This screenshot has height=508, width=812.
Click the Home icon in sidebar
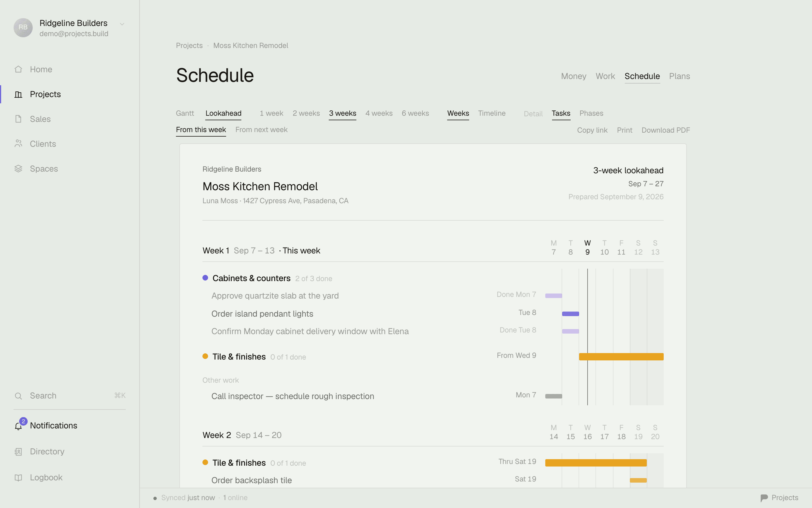coord(18,69)
